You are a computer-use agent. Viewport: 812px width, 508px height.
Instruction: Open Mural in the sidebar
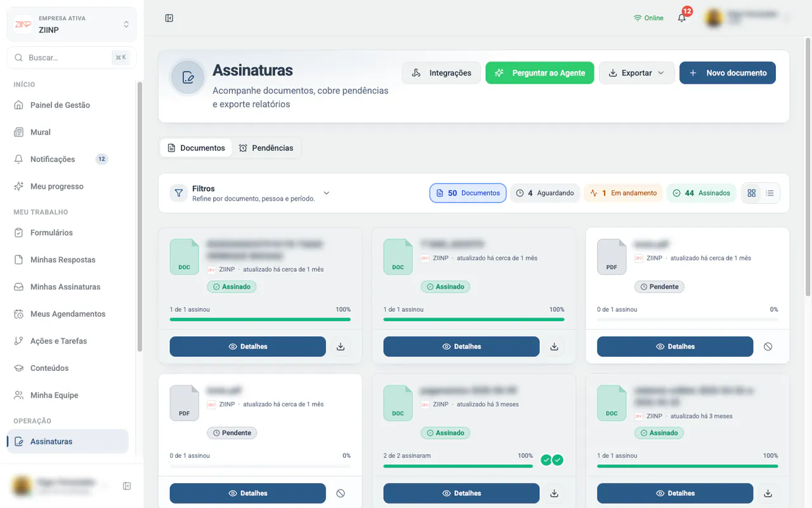[x=68, y=132]
